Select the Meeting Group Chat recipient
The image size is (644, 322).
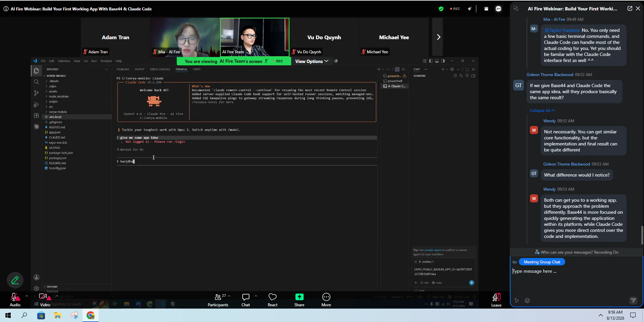pyautogui.click(x=542, y=262)
